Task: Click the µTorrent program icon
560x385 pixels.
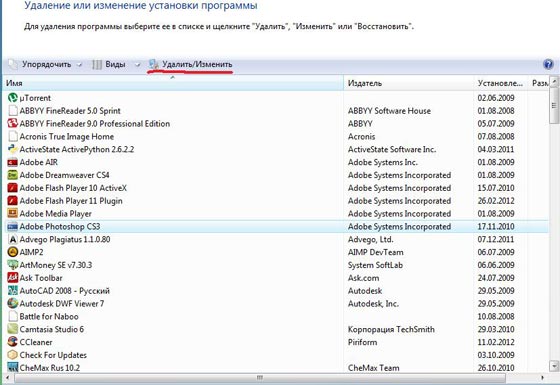Action: (x=12, y=98)
